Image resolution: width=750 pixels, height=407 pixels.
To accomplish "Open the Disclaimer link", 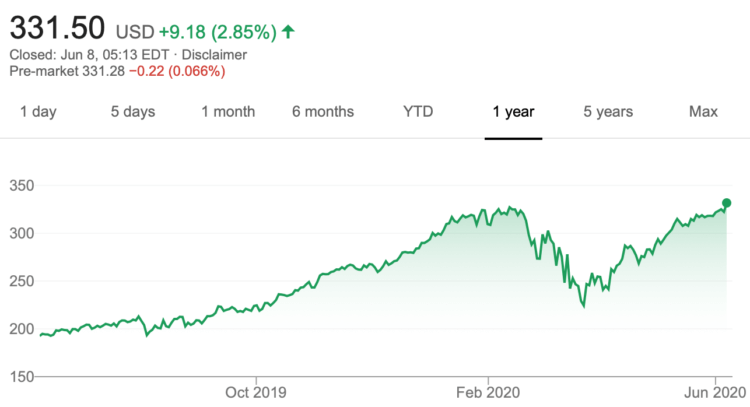I will [x=214, y=55].
